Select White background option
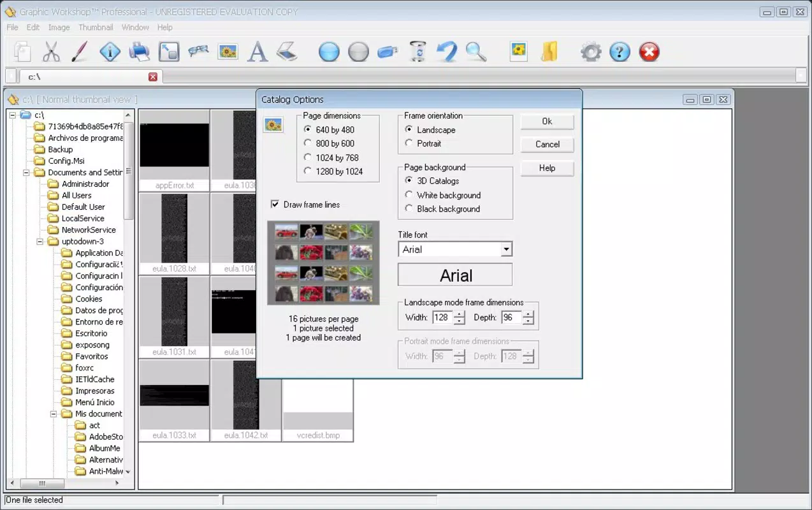812x510 pixels. tap(444, 195)
